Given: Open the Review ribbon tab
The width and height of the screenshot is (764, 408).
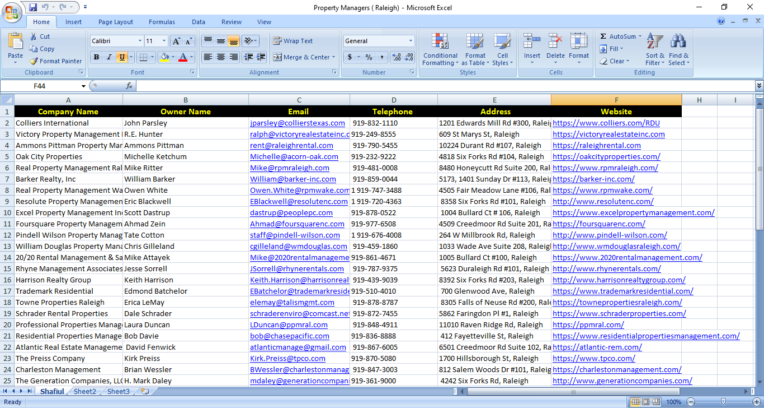Looking at the screenshot, I should pos(231,22).
